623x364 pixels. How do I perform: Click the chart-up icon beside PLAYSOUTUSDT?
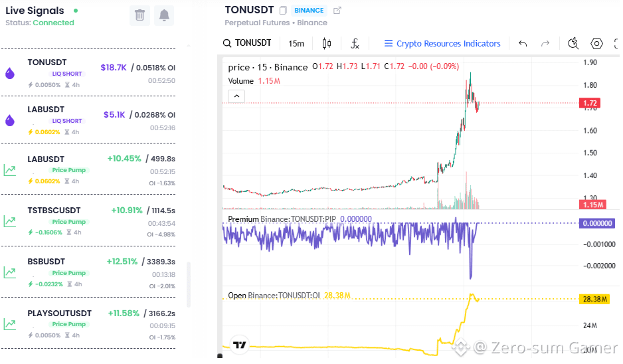[x=9, y=324]
